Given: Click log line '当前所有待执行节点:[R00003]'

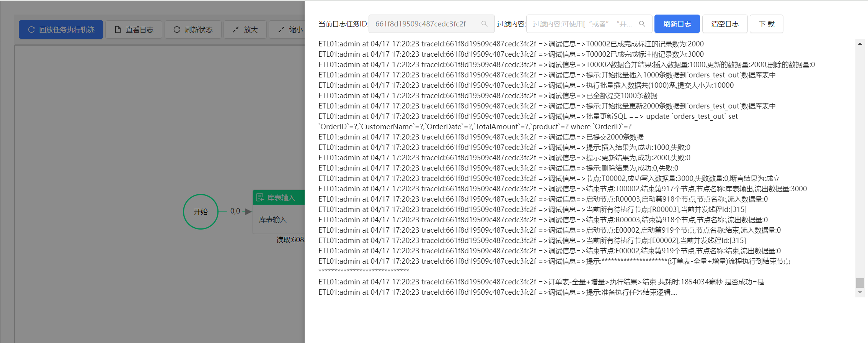Looking at the screenshot, I should click(x=532, y=209).
